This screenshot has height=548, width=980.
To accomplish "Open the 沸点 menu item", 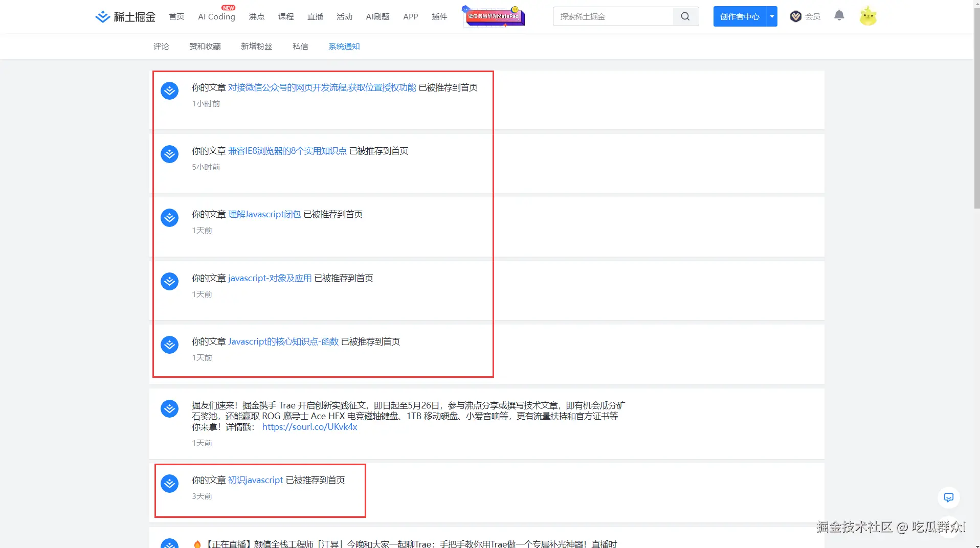I will coord(256,16).
